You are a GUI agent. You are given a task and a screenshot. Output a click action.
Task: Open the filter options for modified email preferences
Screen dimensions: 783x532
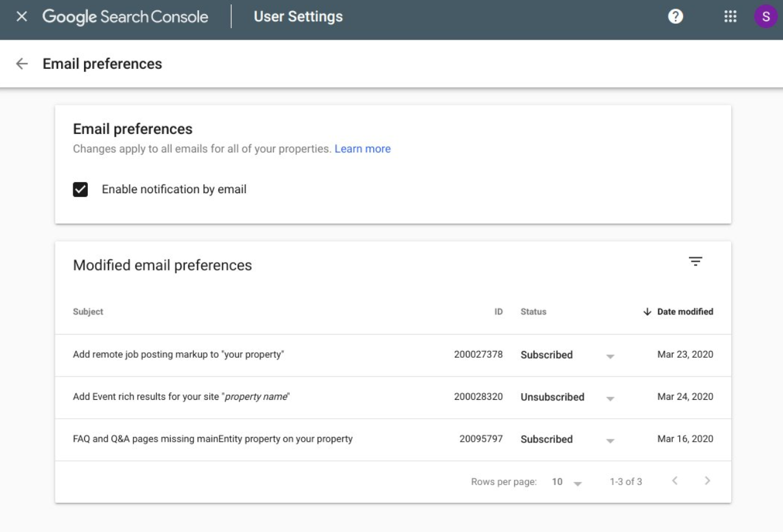(x=696, y=261)
